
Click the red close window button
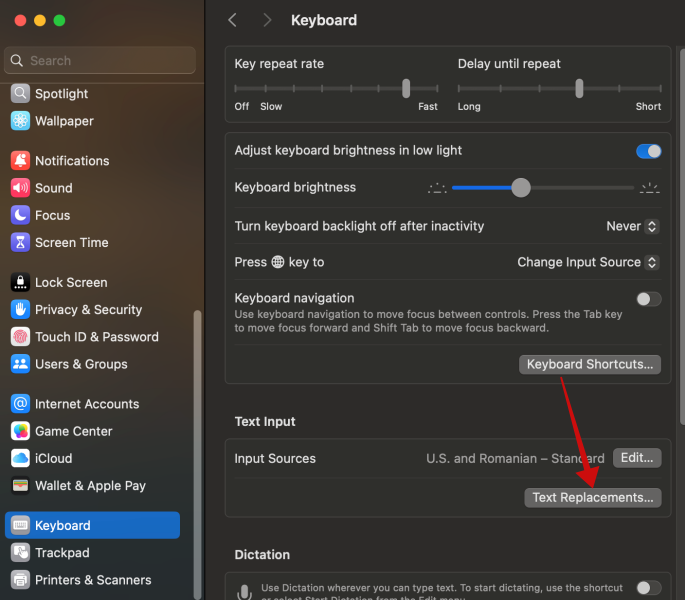(20, 20)
